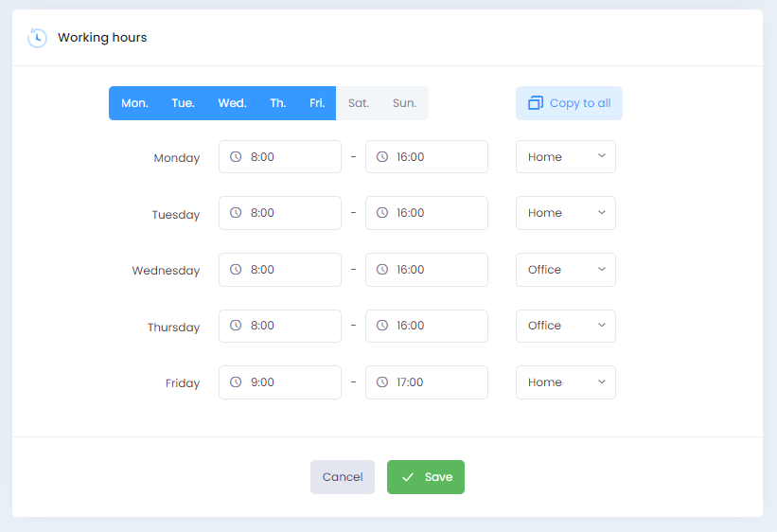This screenshot has width=777, height=532.
Task: Toggle Wed. day selector off
Action: pos(232,103)
